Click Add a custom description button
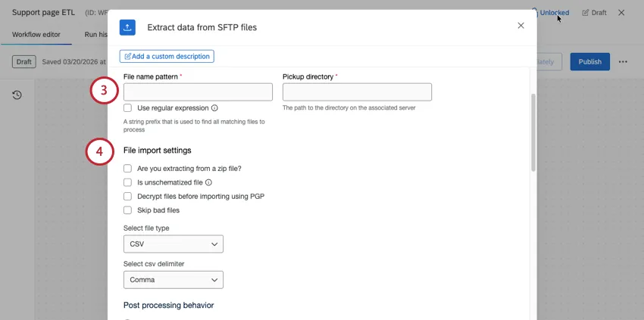Screen dimensions: 644x320 coord(167,56)
